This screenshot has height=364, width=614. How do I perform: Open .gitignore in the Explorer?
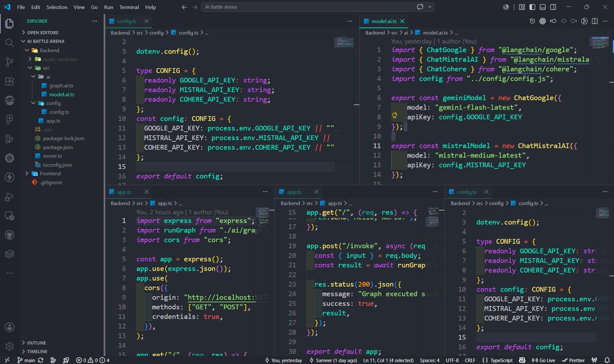click(x=50, y=182)
